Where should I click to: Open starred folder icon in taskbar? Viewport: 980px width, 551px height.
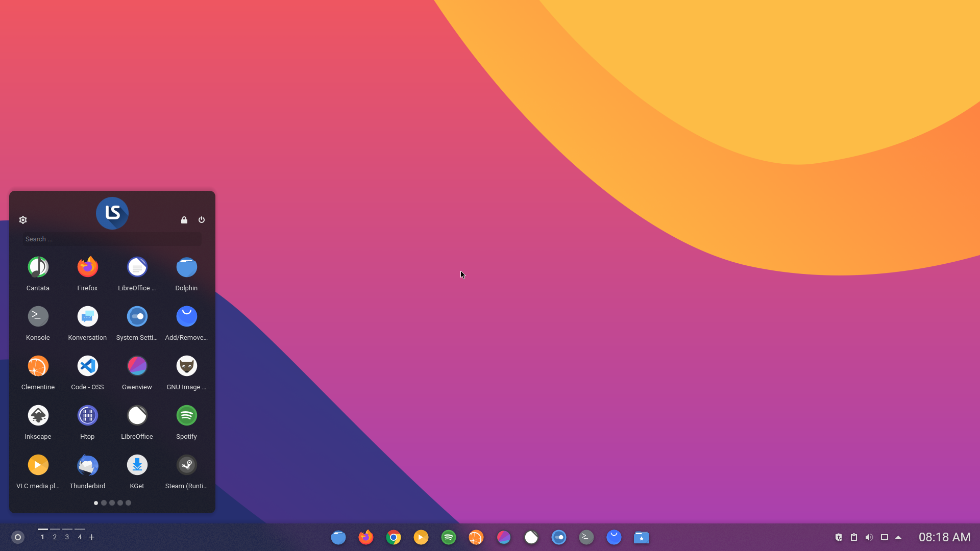tap(642, 537)
